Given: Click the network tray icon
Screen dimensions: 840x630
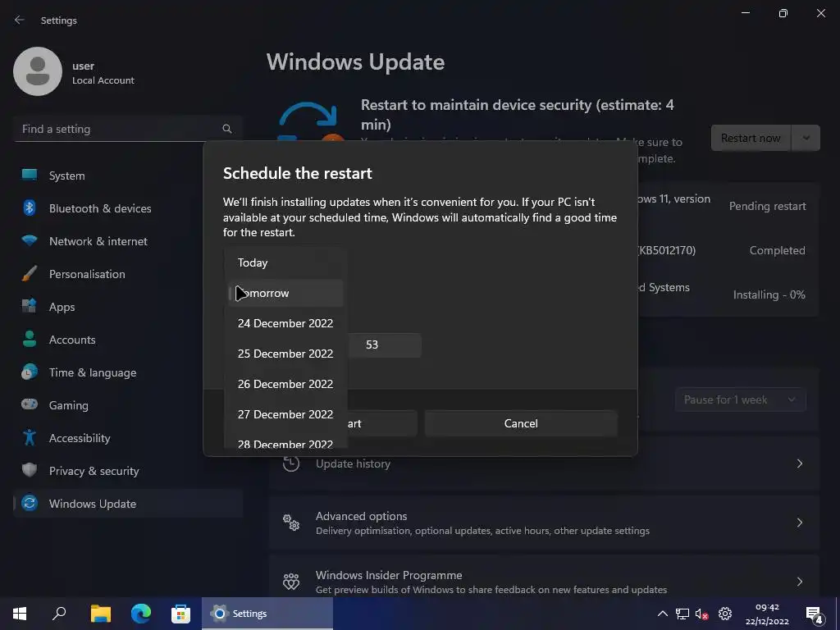Looking at the screenshot, I should (682, 614).
